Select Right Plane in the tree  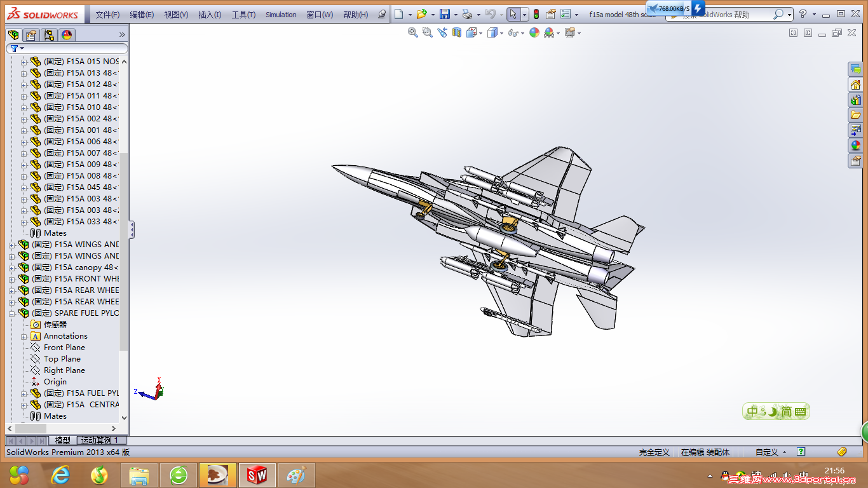64,370
